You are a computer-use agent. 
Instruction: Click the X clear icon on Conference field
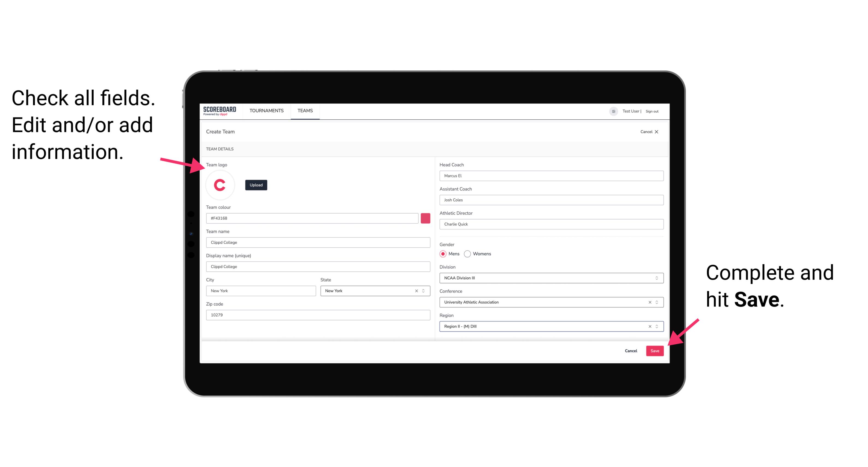pos(649,302)
